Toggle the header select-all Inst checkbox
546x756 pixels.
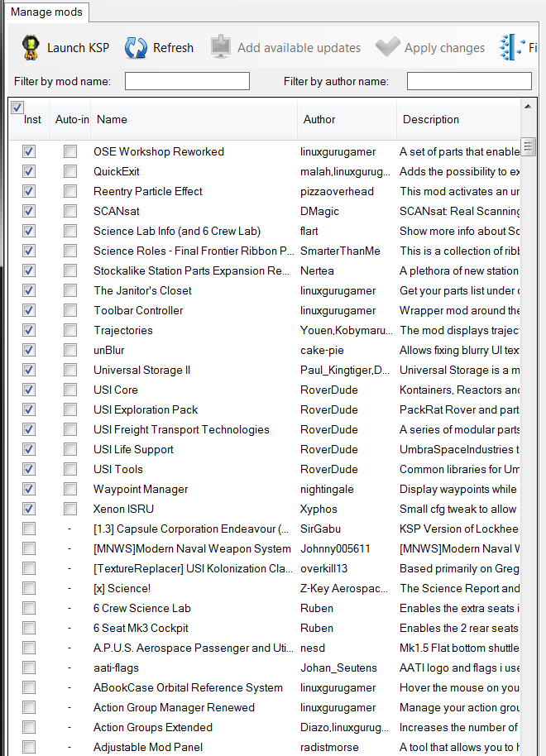pyautogui.click(x=17, y=107)
